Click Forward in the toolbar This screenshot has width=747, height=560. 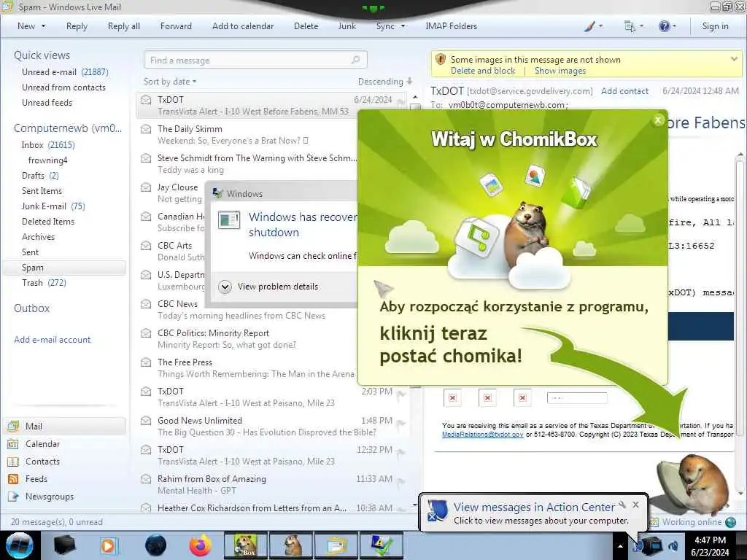pyautogui.click(x=176, y=26)
